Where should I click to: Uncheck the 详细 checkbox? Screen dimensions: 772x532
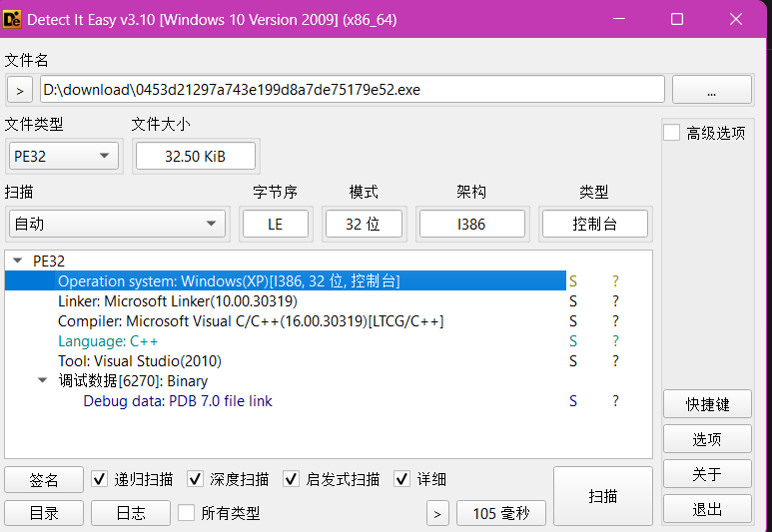click(x=401, y=478)
